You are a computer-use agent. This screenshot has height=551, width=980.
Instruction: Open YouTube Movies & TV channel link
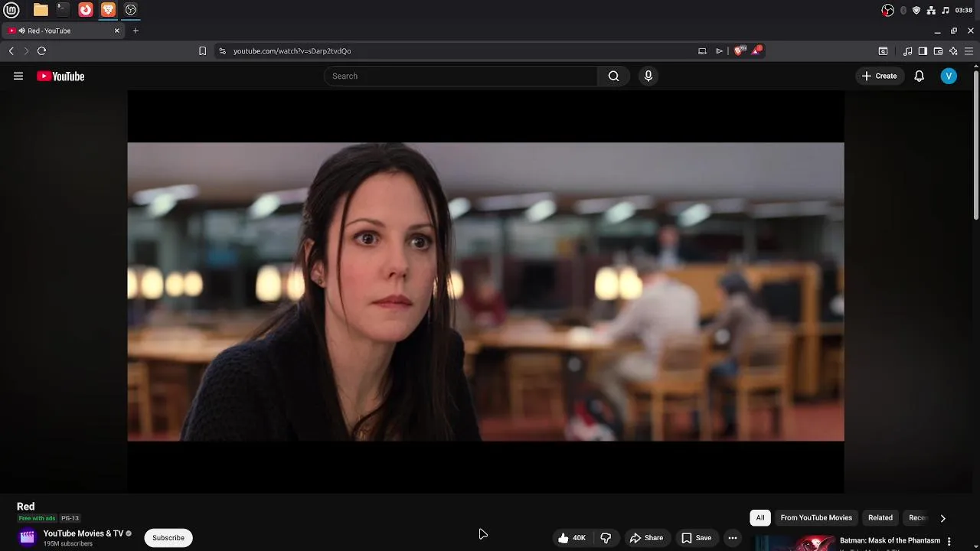point(83,533)
